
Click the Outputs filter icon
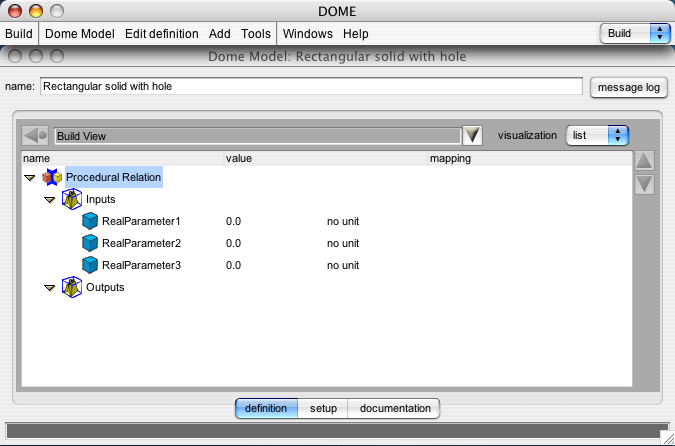pyautogui.click(x=72, y=287)
